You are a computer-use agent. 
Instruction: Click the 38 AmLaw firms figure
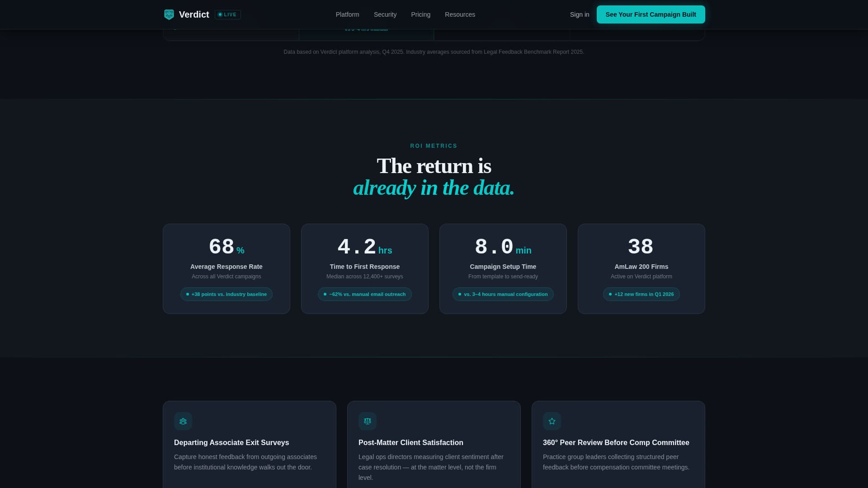tap(641, 247)
